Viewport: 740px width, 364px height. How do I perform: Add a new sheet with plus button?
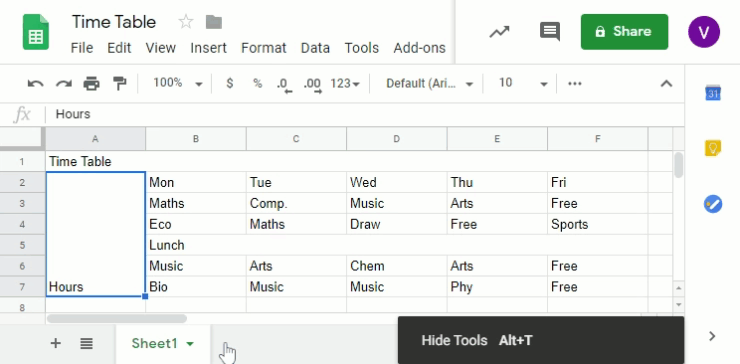tap(56, 343)
